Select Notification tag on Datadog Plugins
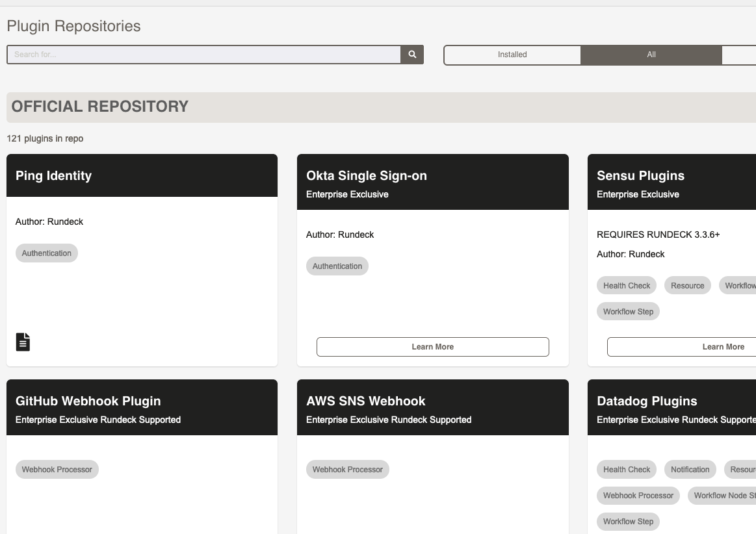This screenshot has height=534, width=756. [690, 470]
